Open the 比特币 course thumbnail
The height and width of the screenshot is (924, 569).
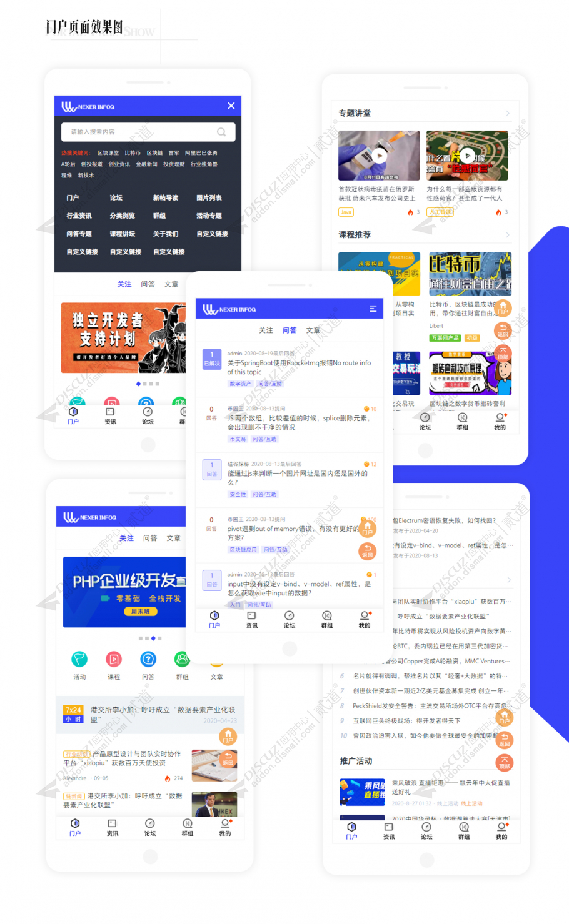pyautogui.click(x=470, y=274)
